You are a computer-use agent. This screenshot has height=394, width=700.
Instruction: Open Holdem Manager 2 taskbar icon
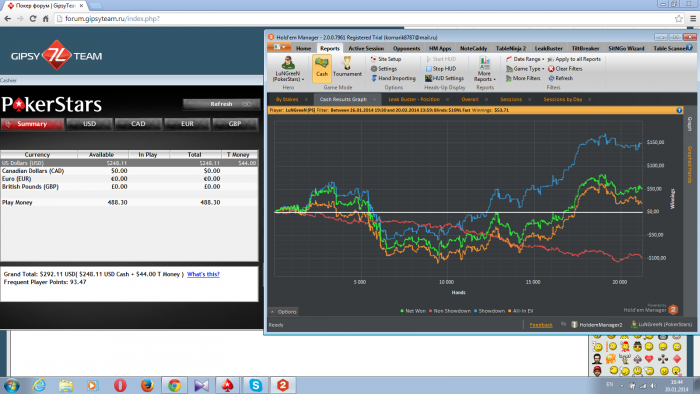(x=283, y=385)
